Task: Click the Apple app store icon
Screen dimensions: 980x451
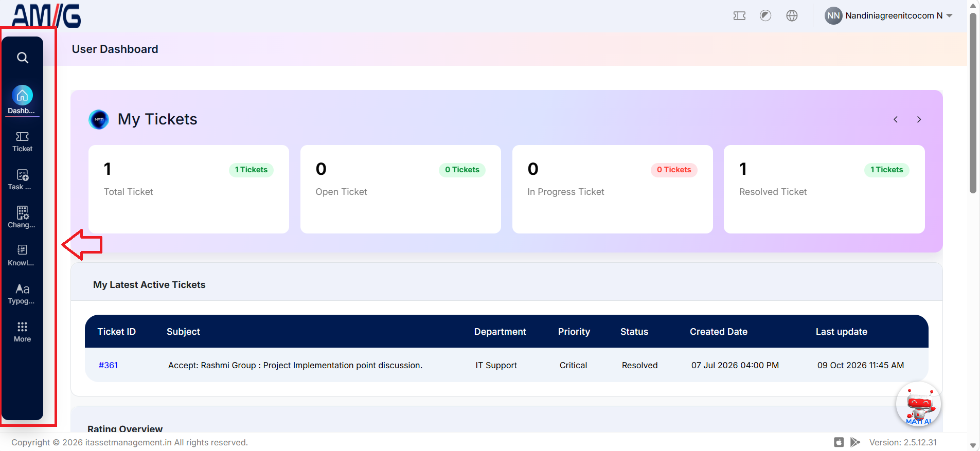Action: click(839, 442)
